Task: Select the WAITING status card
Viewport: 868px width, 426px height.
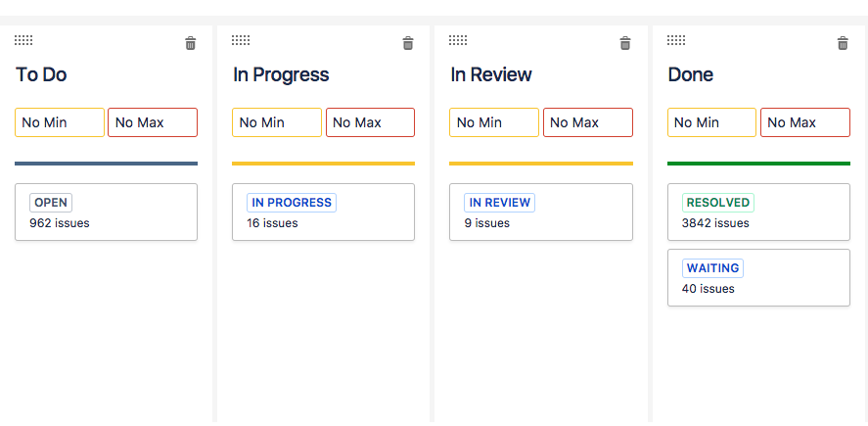Action: click(758, 277)
